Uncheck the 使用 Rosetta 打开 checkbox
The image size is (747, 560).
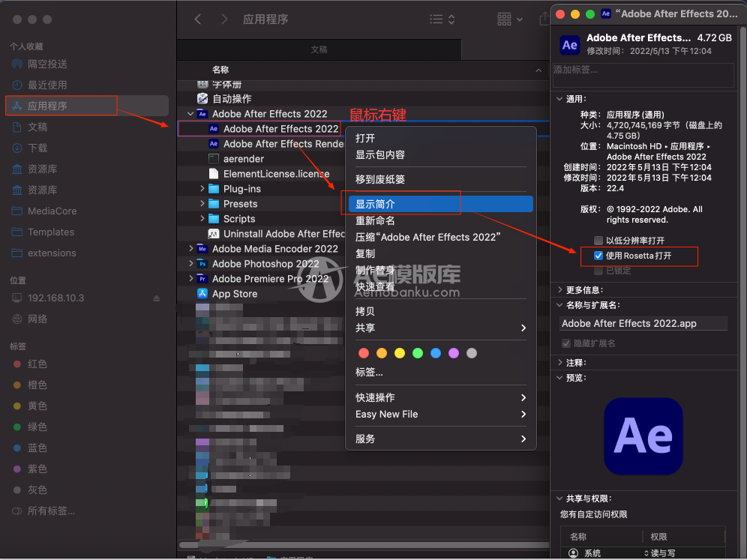598,256
